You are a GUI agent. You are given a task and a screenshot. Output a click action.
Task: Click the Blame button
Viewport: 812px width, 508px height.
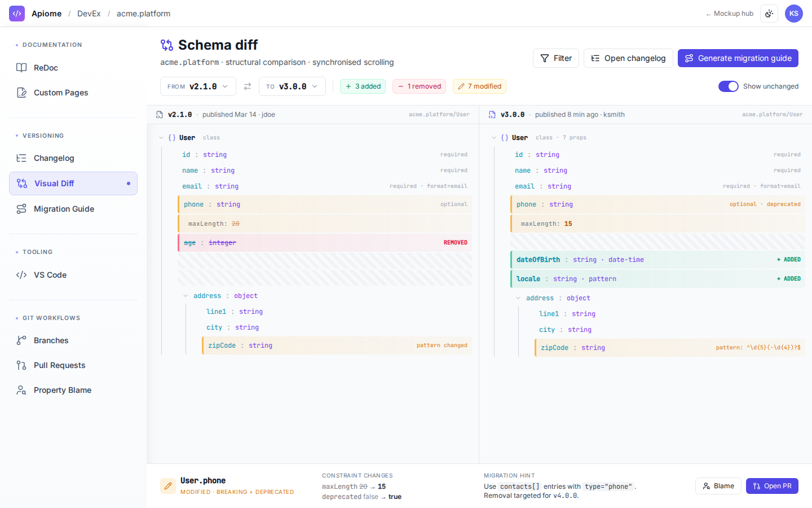pos(718,486)
